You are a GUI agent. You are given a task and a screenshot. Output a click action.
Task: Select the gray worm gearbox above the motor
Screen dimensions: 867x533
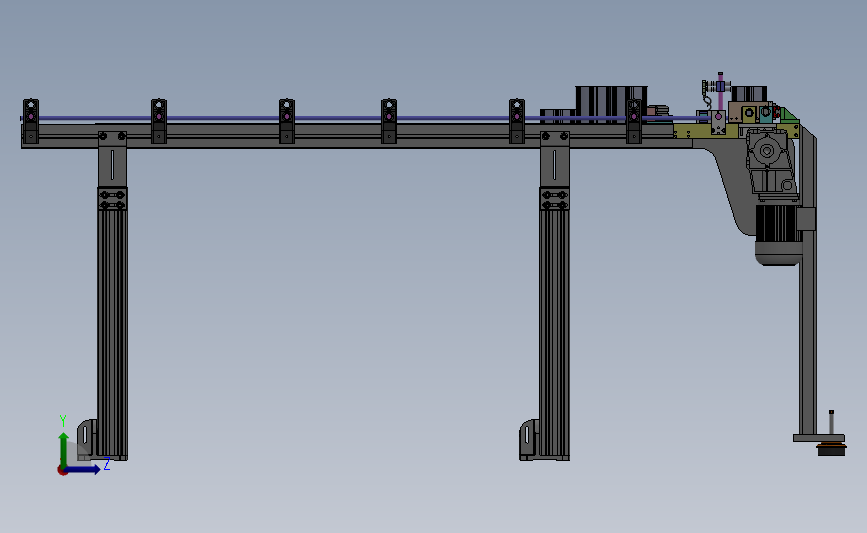(x=771, y=163)
